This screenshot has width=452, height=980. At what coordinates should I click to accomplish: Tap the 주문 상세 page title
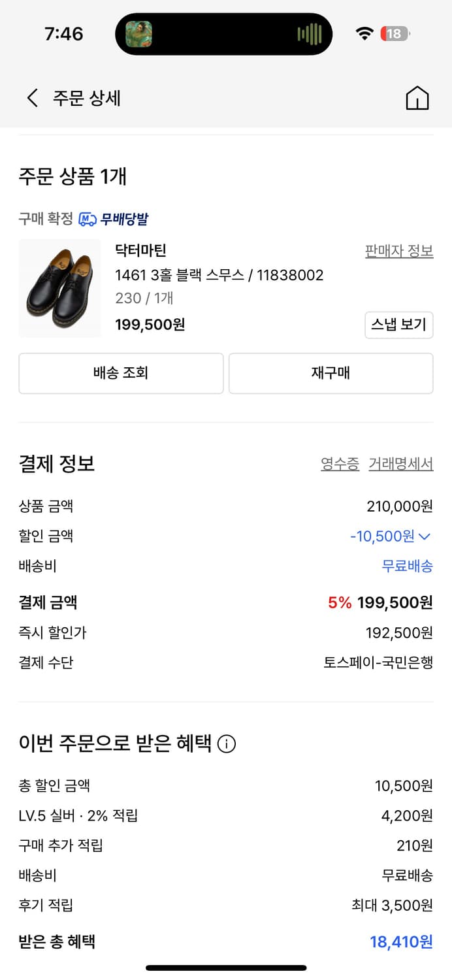[x=87, y=99]
